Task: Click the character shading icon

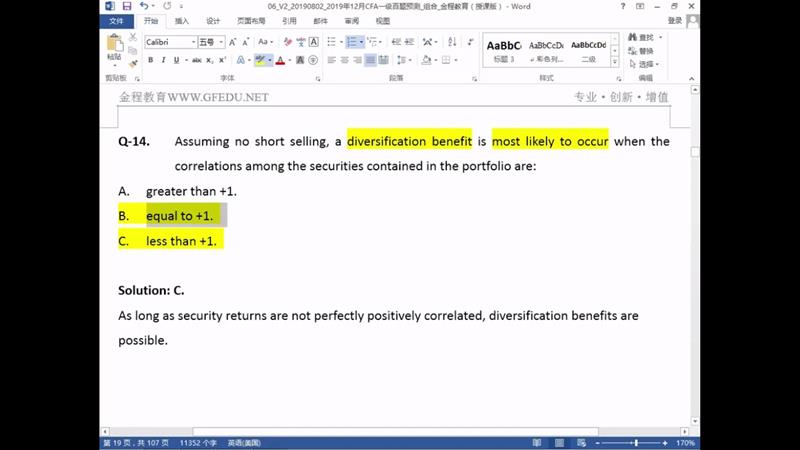Action: (300, 60)
